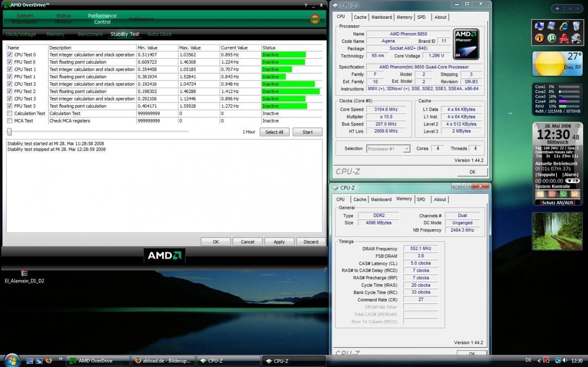588x367 pixels.
Task: Click the AMD Phenom logo in CPU-Z
Action: pos(466,44)
